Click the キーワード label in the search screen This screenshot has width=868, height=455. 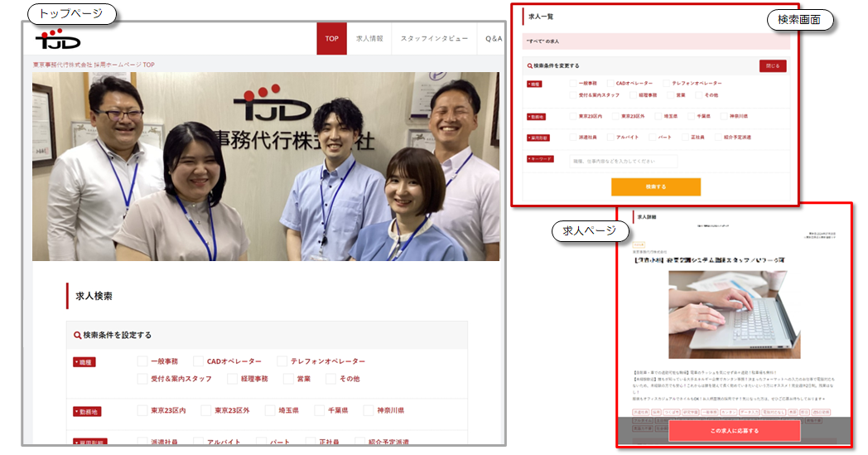click(x=540, y=159)
